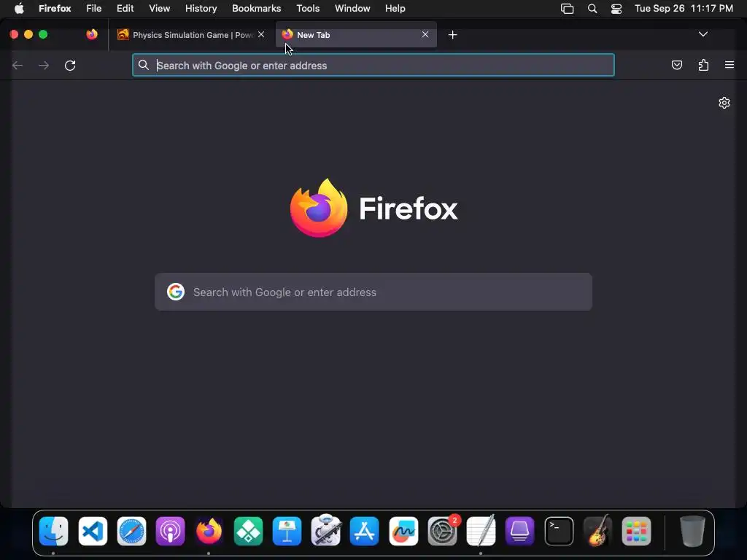Open the Apple menu
747x560 pixels.
tap(19, 8)
